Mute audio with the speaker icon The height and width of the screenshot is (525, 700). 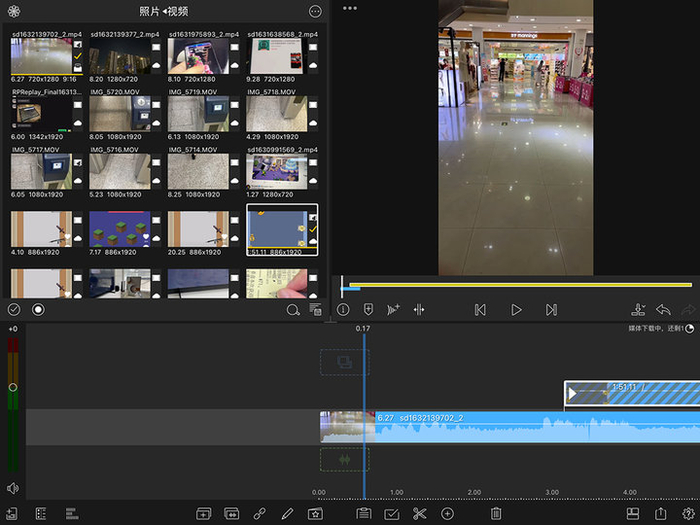pos(13,488)
